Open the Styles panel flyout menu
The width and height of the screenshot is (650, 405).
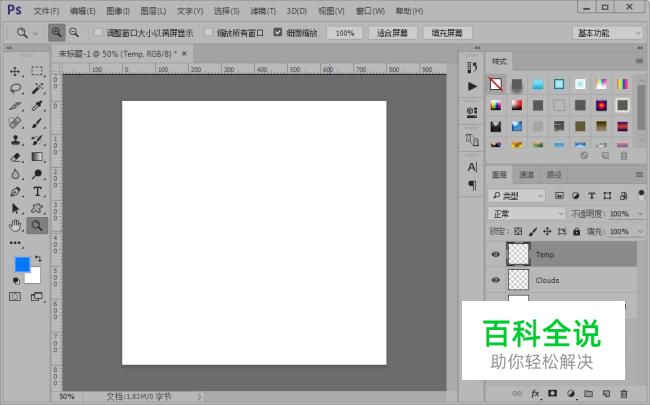pyautogui.click(x=639, y=61)
